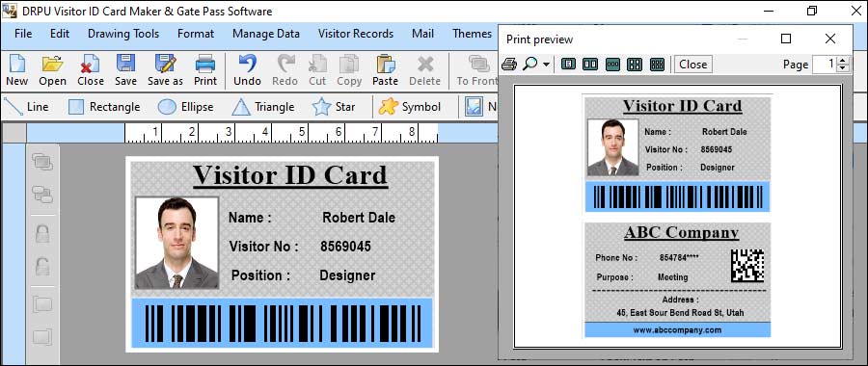
Task: Open the Format menu
Action: [x=196, y=34]
